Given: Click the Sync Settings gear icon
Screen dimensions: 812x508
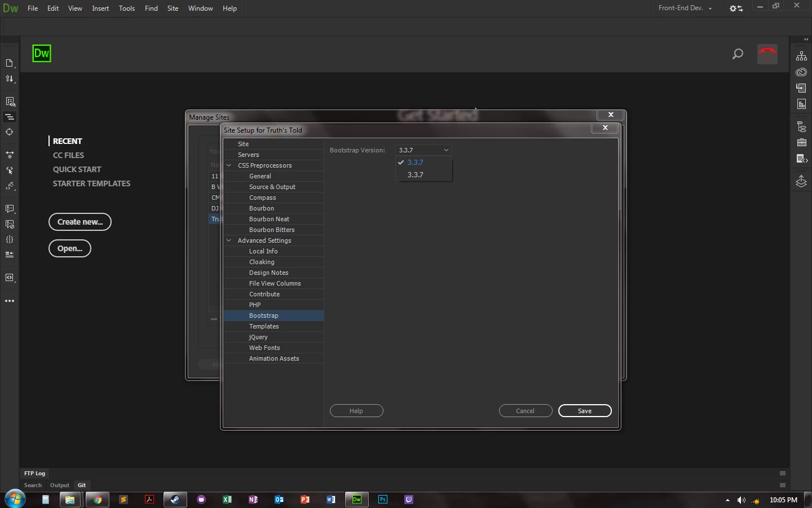Looking at the screenshot, I should tap(736, 8).
